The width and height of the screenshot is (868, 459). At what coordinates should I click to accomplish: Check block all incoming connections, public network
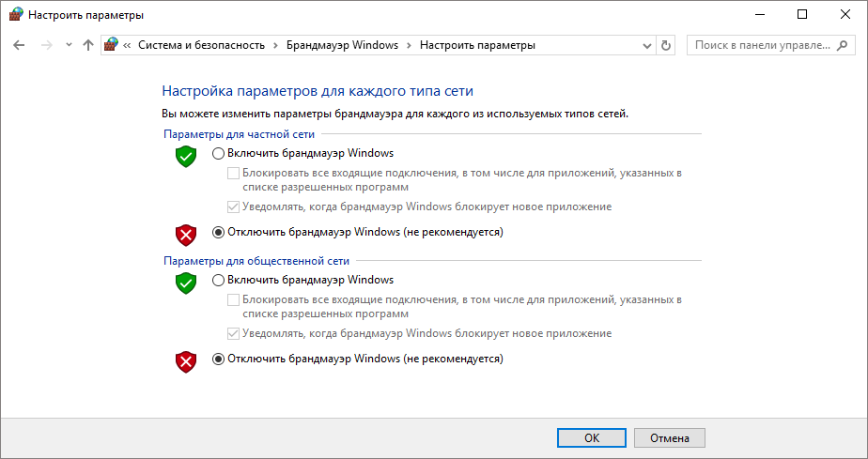coord(234,299)
